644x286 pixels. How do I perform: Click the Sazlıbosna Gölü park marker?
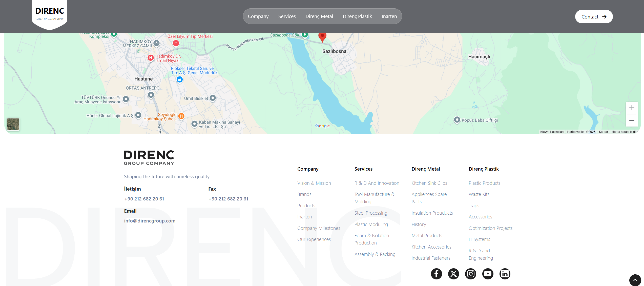point(305,34)
